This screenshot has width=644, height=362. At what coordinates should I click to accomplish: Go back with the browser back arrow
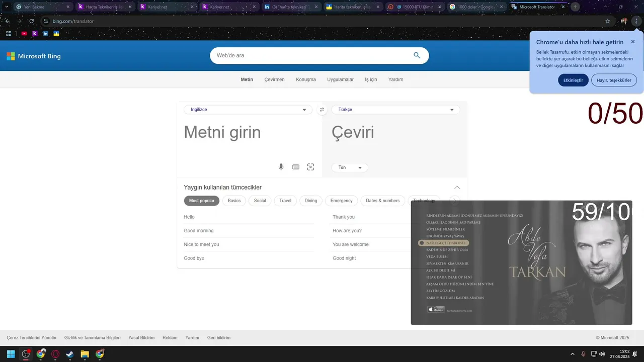tap(7, 21)
